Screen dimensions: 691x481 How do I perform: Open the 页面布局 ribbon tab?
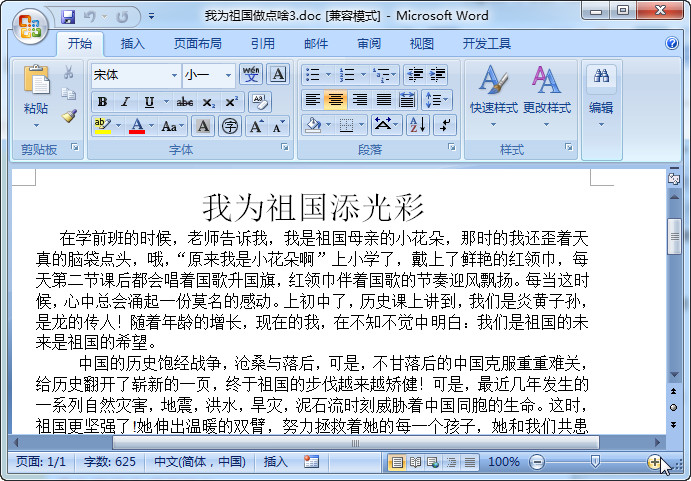tap(197, 44)
